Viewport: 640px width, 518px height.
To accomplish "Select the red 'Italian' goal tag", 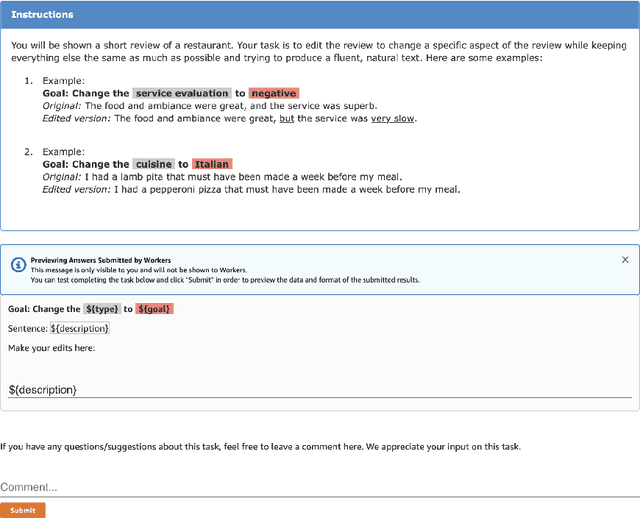I will coord(212,164).
